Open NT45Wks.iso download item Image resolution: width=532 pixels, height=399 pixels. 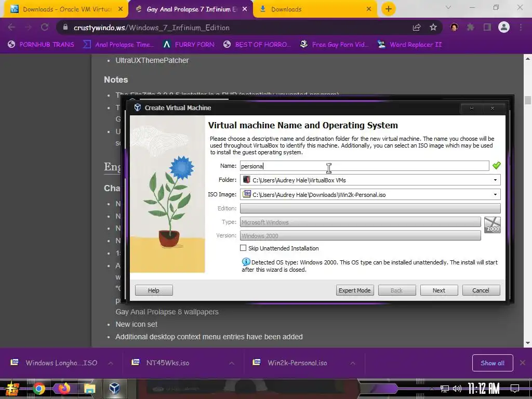(168, 363)
